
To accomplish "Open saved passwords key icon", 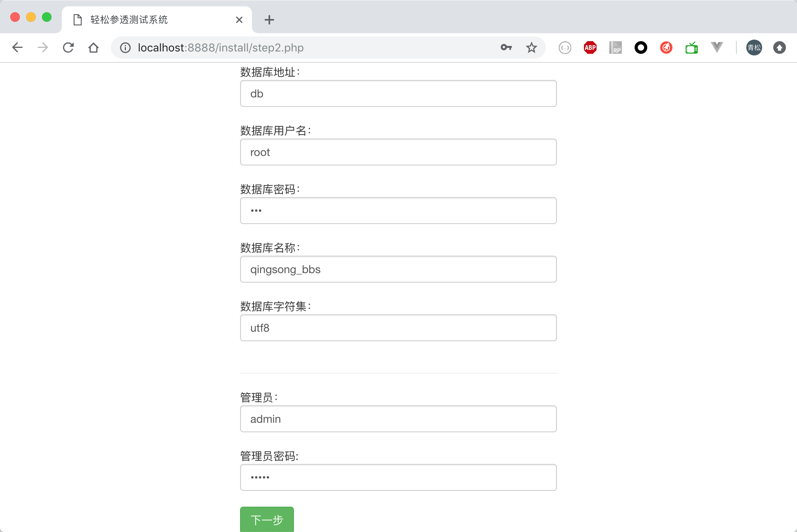I will 506,47.
